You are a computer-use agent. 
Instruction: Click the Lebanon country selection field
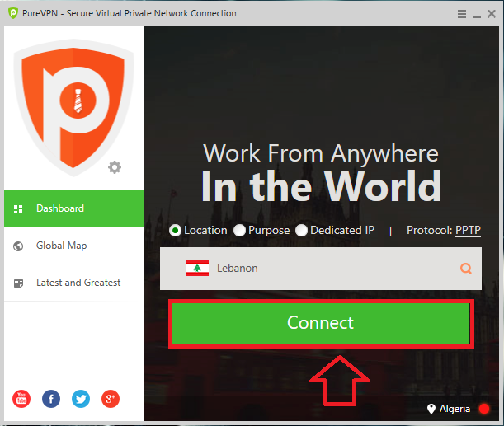(321, 269)
